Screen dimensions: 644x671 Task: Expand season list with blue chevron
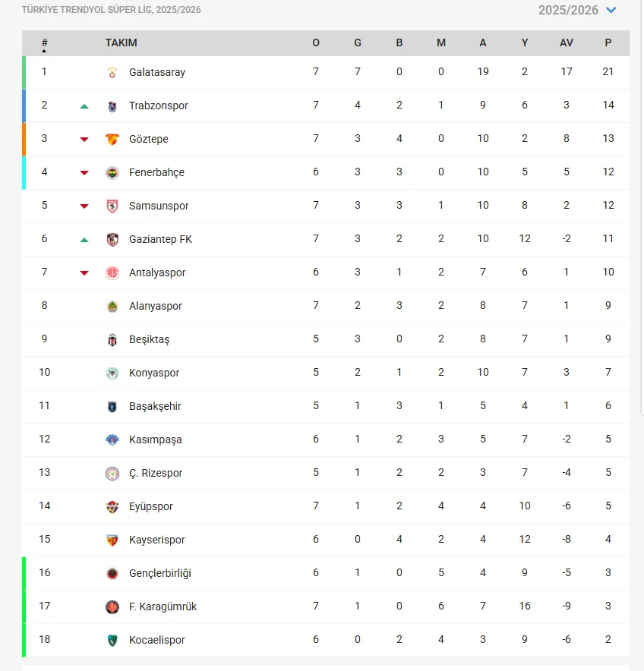tap(611, 10)
